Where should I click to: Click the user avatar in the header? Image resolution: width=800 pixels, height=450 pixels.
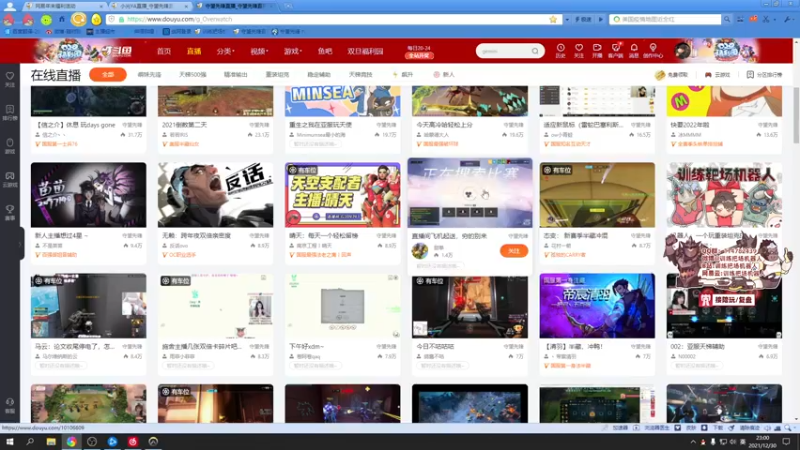click(x=682, y=51)
